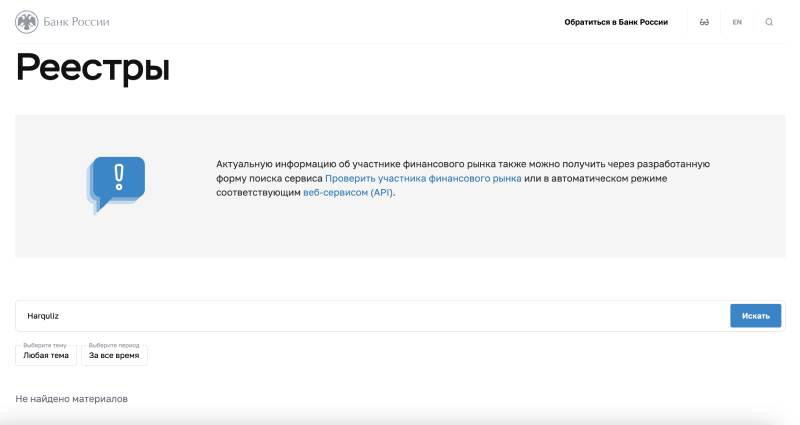Click 'форму поиска сервиса' text in notice
This screenshot has width=800, height=425.
click(x=269, y=178)
